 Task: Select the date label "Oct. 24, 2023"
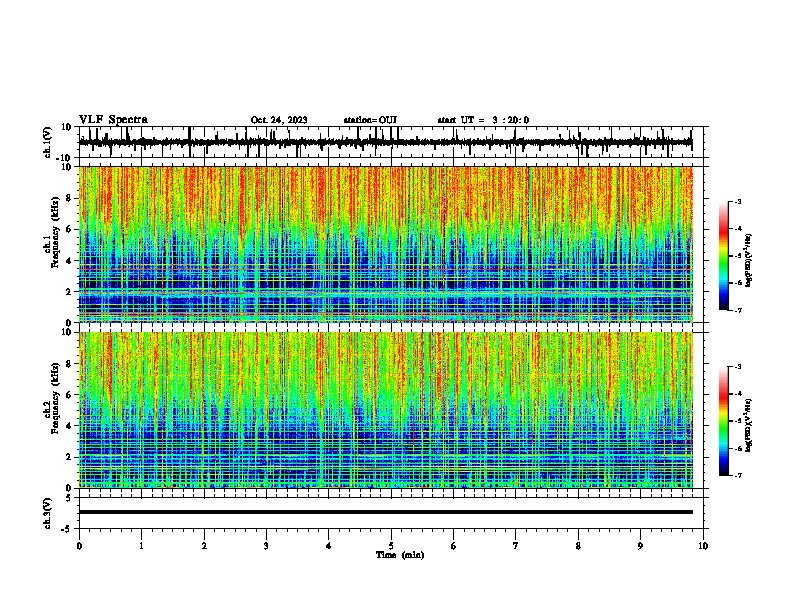pyautogui.click(x=279, y=120)
